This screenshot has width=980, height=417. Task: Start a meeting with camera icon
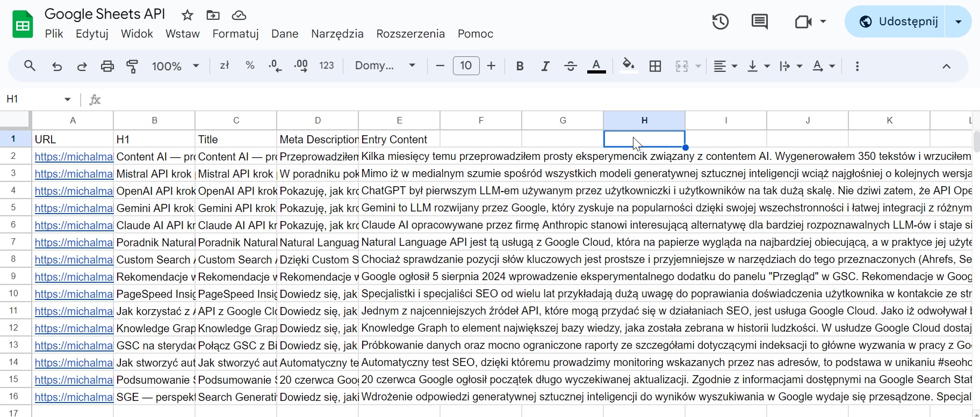803,21
